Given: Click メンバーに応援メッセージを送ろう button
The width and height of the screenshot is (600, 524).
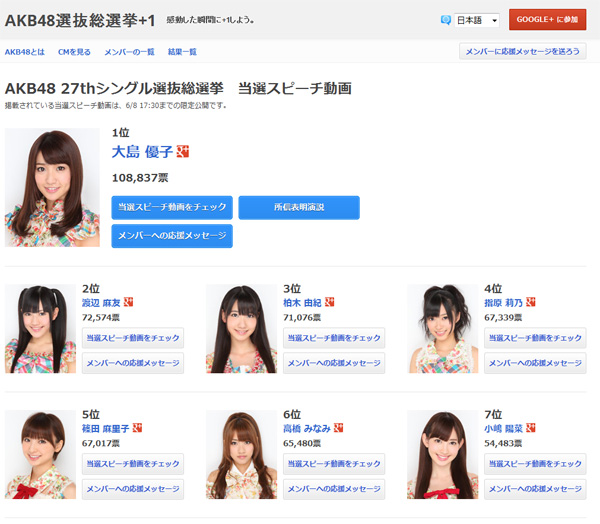Looking at the screenshot, I should [522, 51].
